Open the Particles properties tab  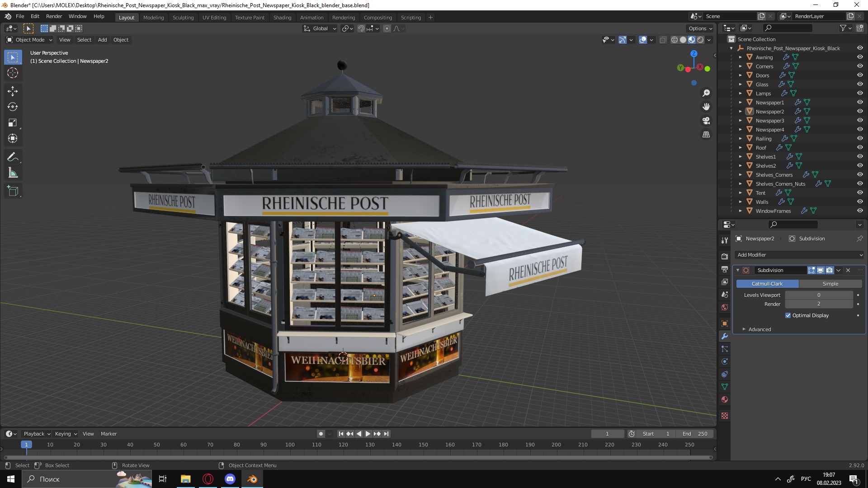pos(725,349)
